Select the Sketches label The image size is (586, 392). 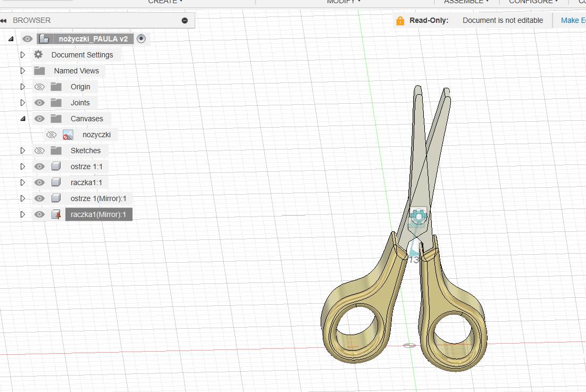86,151
